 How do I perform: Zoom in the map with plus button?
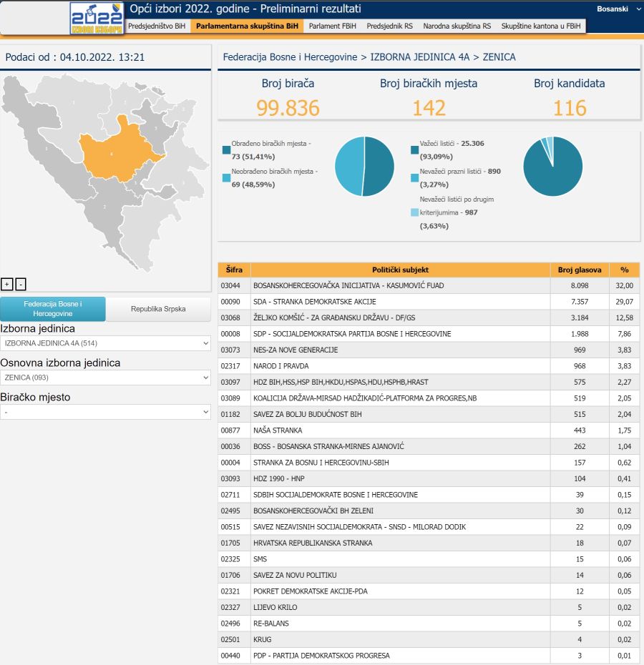pyautogui.click(x=7, y=284)
